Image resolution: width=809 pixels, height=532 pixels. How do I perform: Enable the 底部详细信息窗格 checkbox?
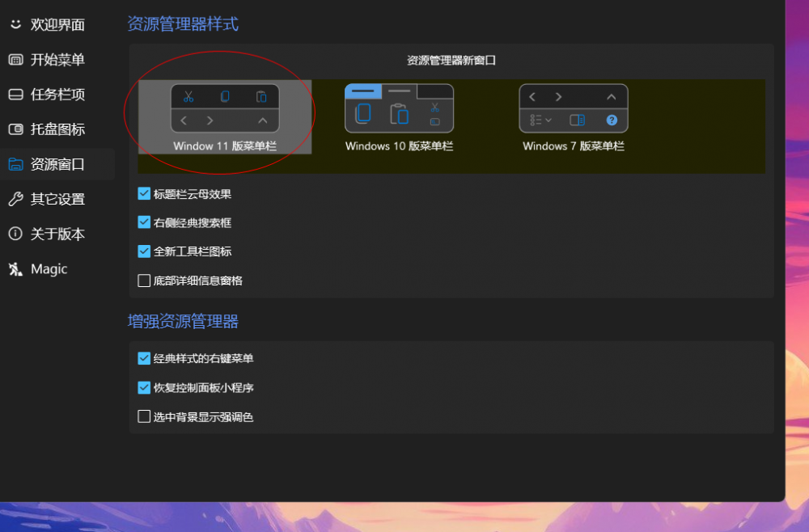(x=145, y=281)
